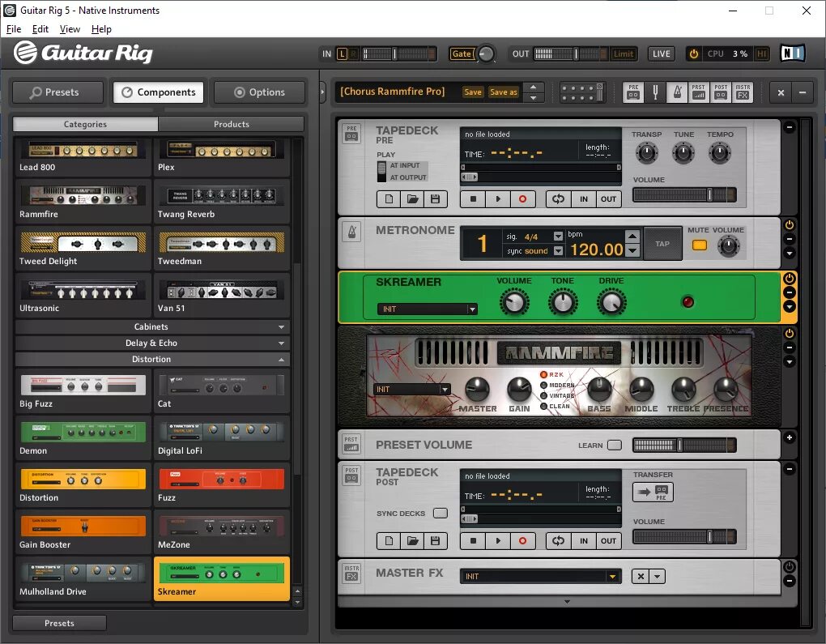Click Presets button at browser bottom

[x=59, y=623]
